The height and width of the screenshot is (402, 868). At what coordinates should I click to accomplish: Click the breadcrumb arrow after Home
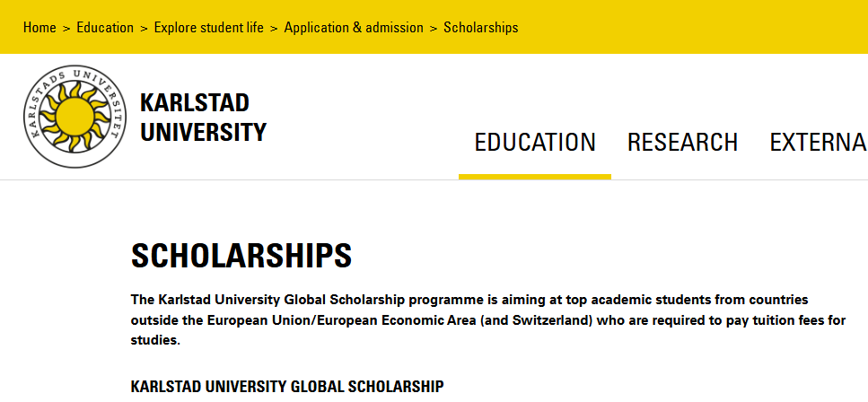tap(66, 28)
